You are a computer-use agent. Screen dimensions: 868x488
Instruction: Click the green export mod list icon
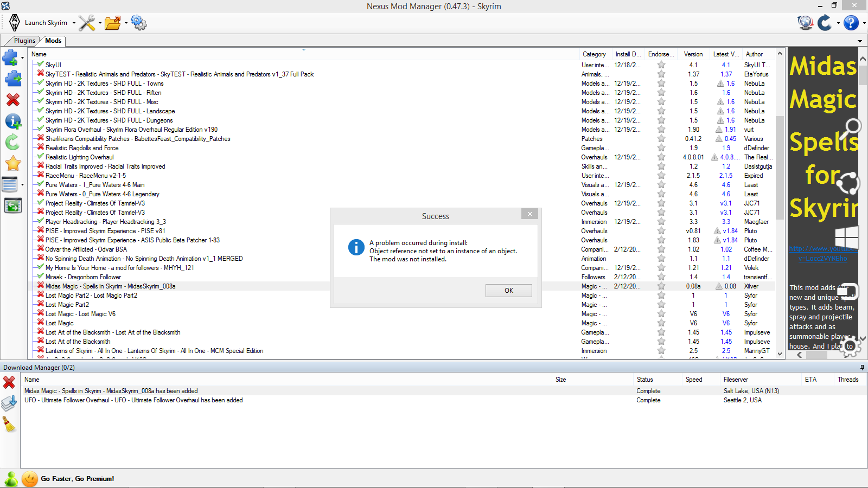pyautogui.click(x=13, y=206)
